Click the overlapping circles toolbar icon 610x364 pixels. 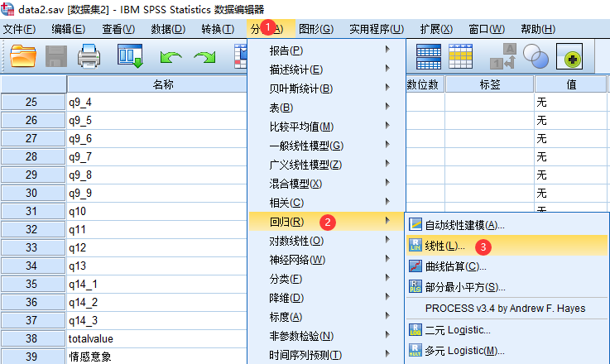pos(536,57)
